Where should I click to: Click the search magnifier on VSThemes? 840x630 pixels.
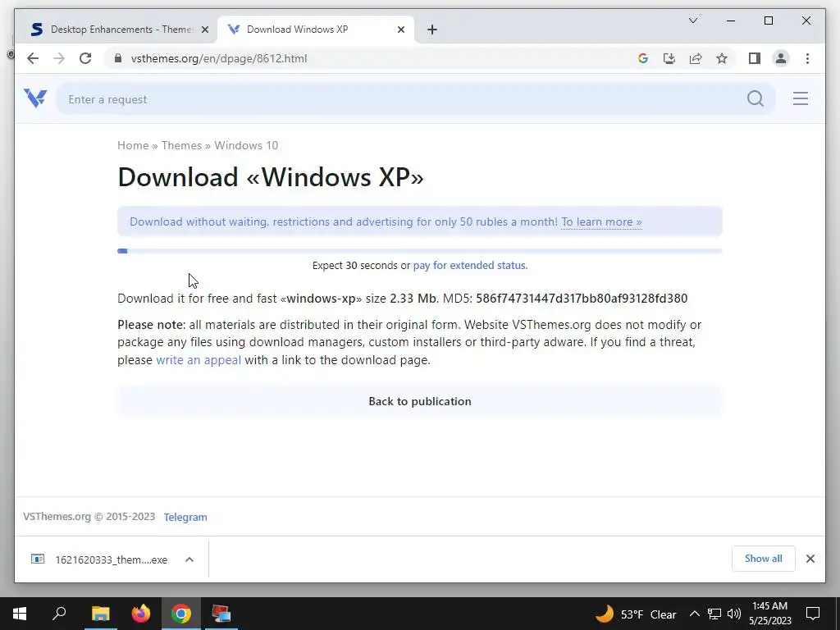click(x=756, y=98)
